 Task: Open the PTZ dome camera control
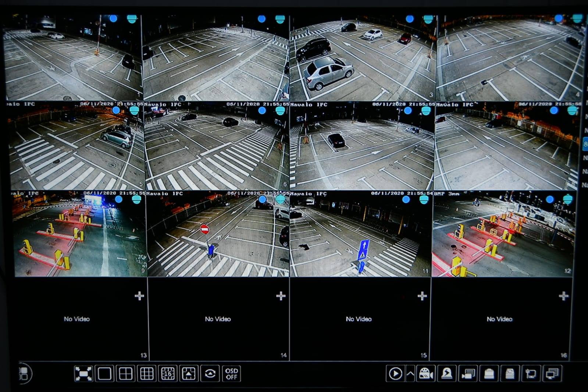tap(489, 374)
